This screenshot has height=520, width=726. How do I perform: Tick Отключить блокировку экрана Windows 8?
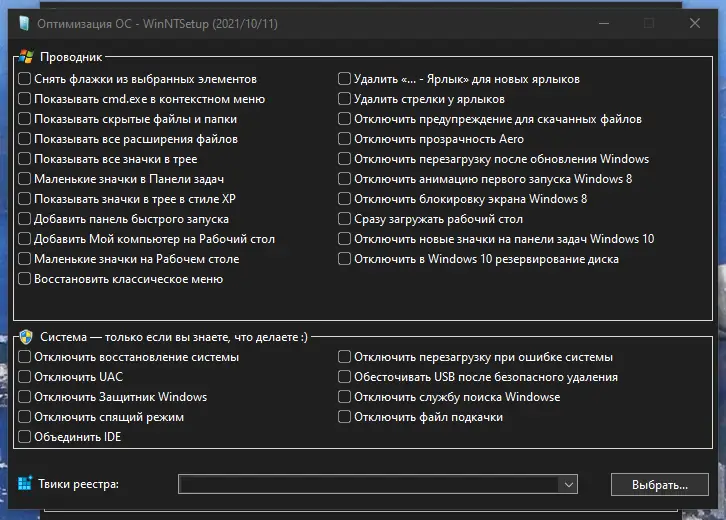coord(345,199)
